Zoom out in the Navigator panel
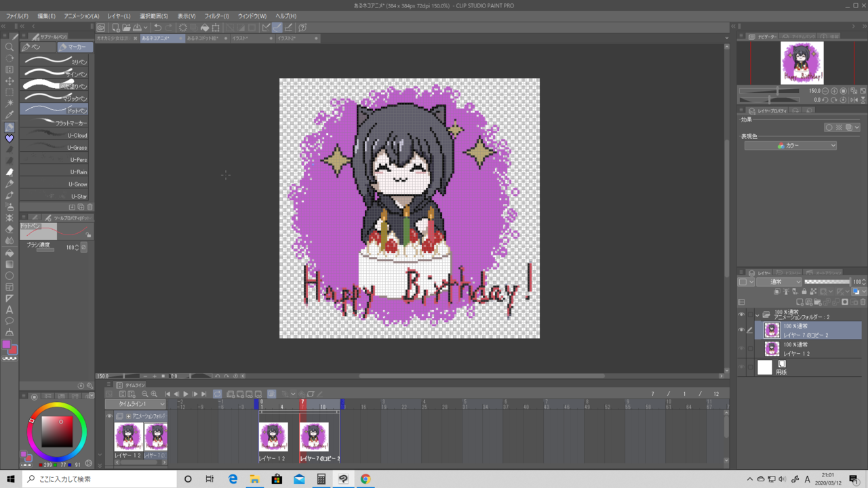This screenshot has height=488, width=868. (825, 91)
